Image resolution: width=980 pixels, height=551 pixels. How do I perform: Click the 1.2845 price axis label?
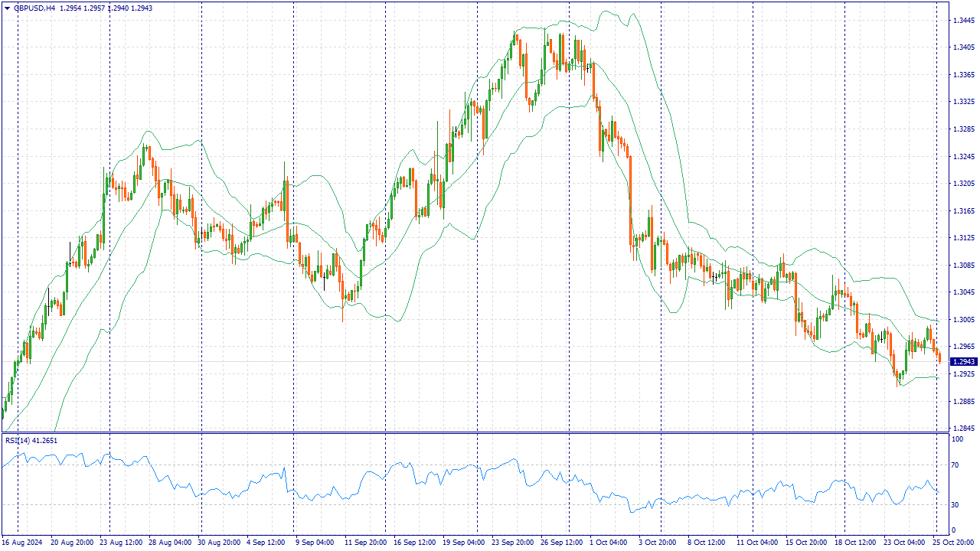coord(963,429)
